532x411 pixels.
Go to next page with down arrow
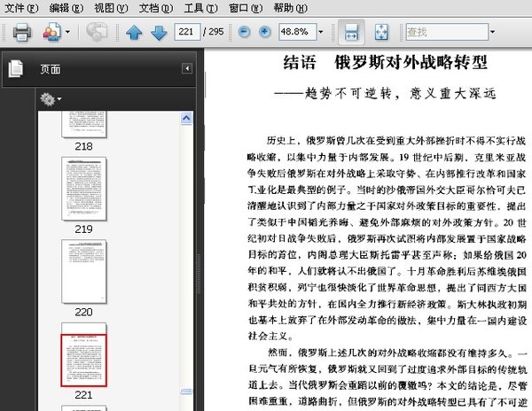[159, 33]
